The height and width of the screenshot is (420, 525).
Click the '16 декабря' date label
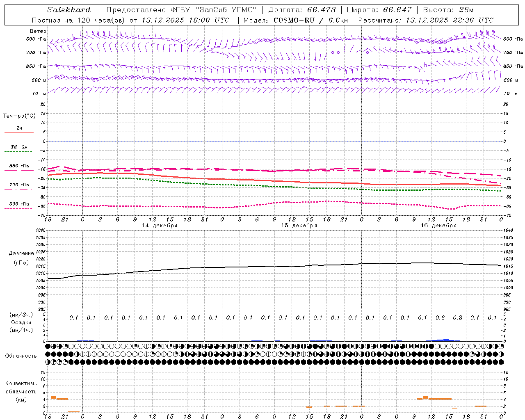(x=438, y=226)
